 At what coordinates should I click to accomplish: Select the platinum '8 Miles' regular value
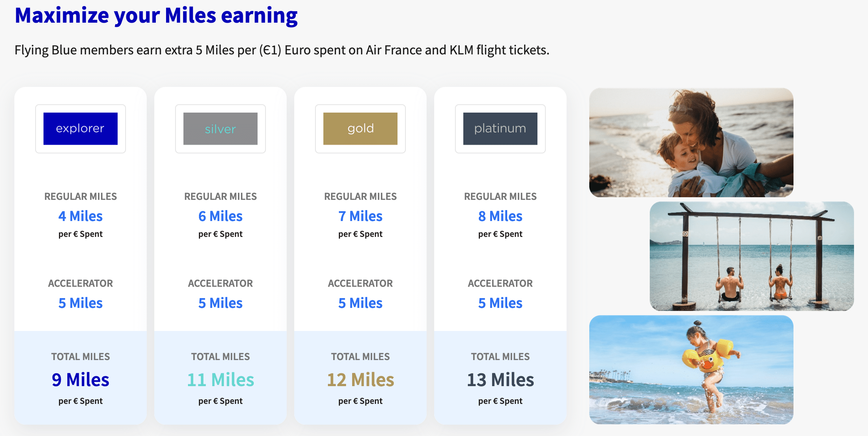click(500, 216)
